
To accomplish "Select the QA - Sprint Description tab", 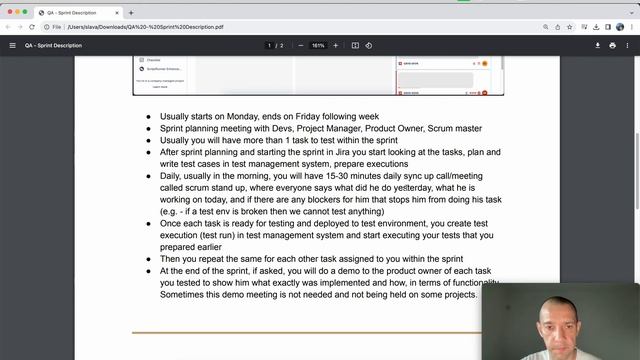I will pos(78,13).
